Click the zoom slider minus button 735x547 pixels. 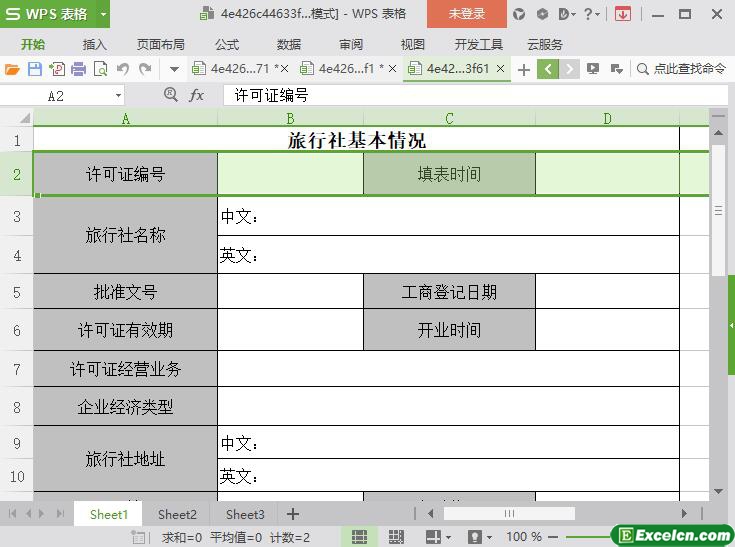tap(555, 537)
